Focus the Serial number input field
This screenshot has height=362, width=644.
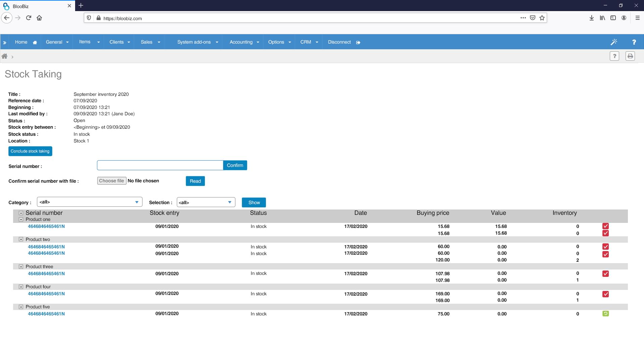pos(160,165)
